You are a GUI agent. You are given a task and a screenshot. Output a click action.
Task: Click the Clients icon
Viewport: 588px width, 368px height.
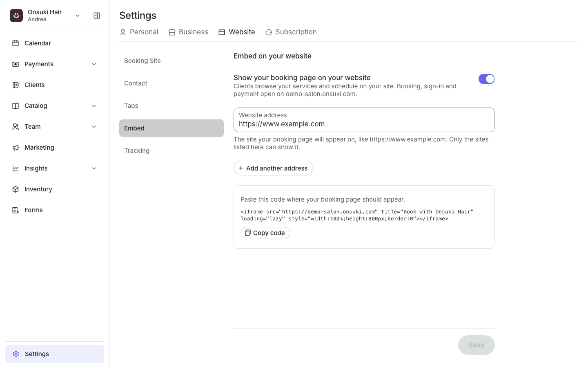(16, 85)
